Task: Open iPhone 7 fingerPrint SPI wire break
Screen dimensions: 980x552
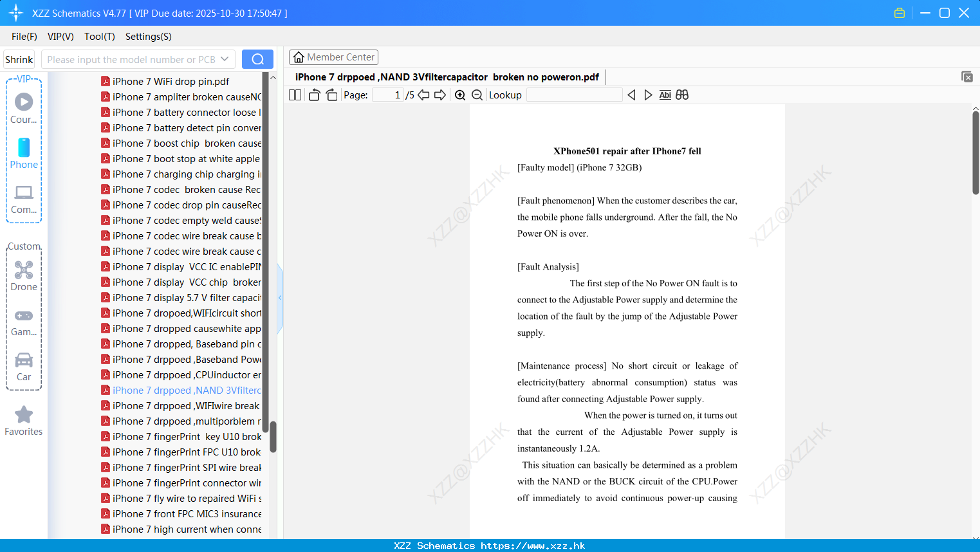Action: (181, 468)
